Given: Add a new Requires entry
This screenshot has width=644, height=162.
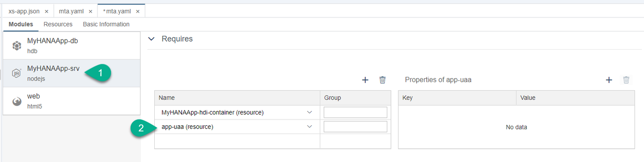Looking at the screenshot, I should [365, 80].
